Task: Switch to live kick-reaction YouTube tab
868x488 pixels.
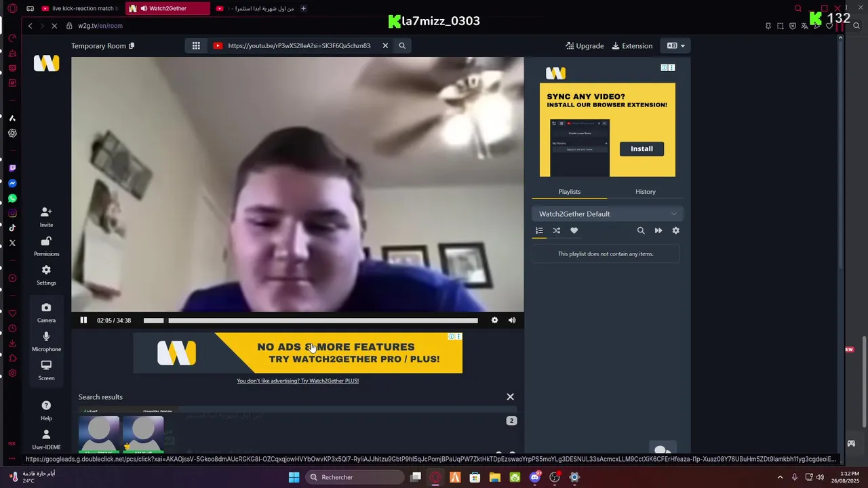Action: click(x=80, y=8)
